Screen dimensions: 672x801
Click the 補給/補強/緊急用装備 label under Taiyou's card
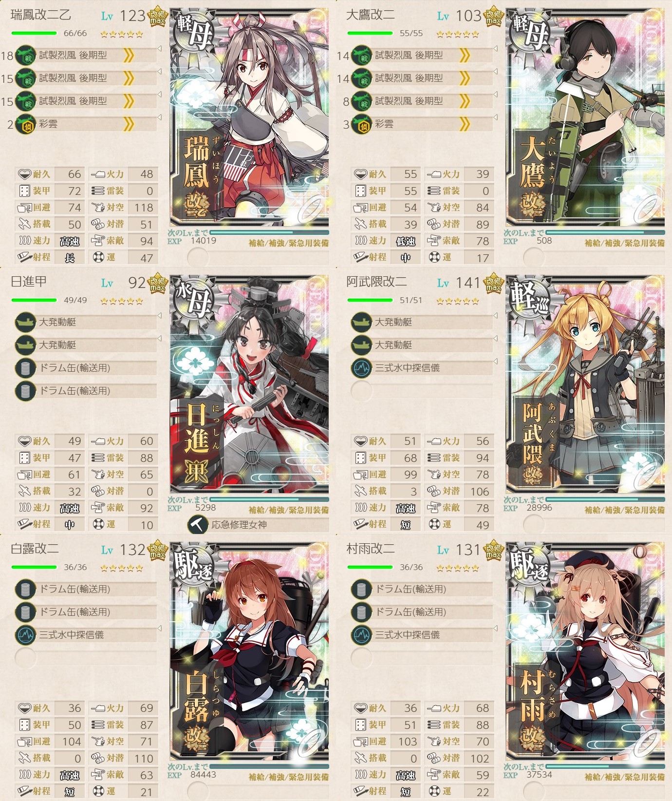[624, 243]
